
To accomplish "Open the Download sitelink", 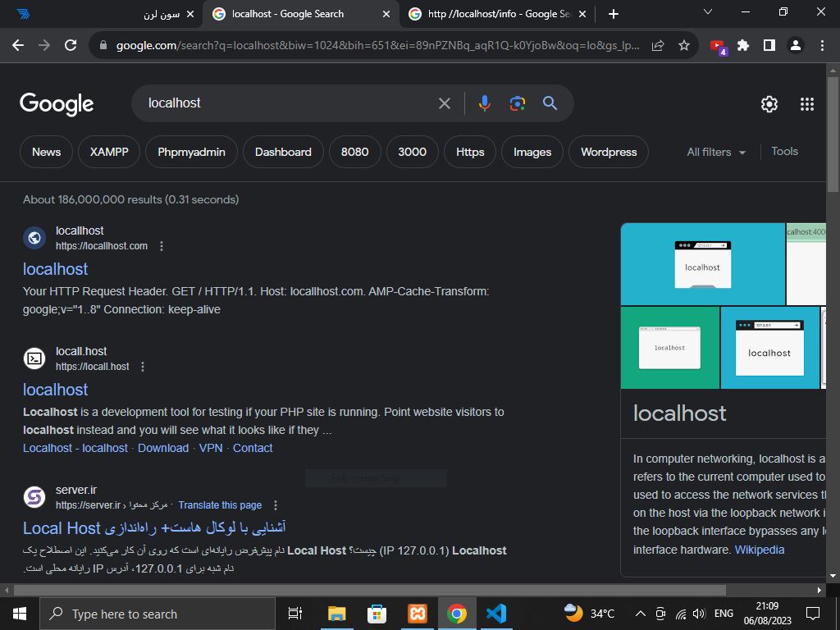I will click(163, 448).
